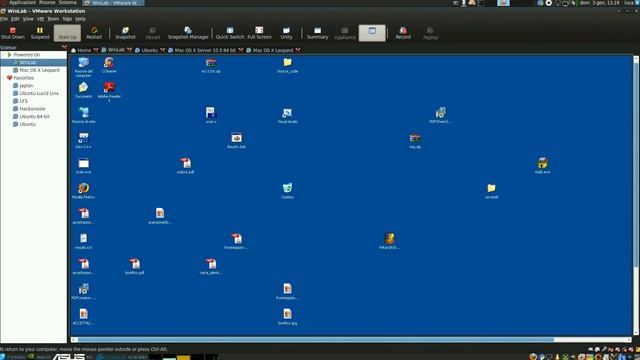Select the bonifico.pdf file icon
Viewport: 640px width, 360px height.
tap(134, 266)
